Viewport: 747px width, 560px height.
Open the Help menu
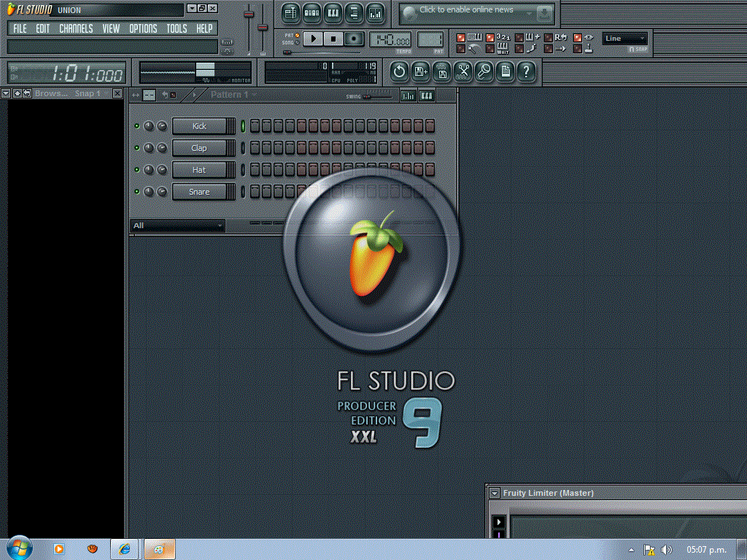(204, 28)
